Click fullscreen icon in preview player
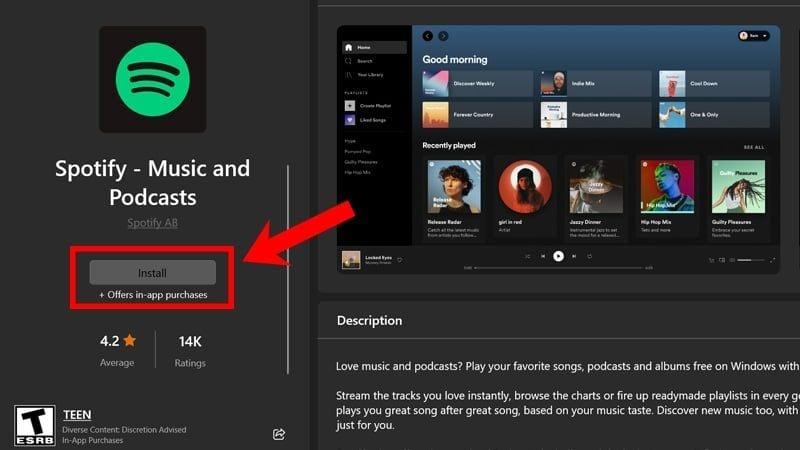The height and width of the screenshot is (450, 800). [772, 260]
